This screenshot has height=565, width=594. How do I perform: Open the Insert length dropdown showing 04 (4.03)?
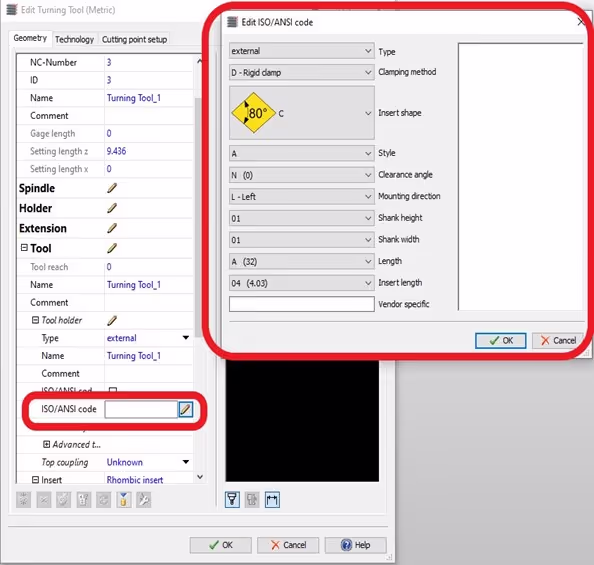point(302,283)
